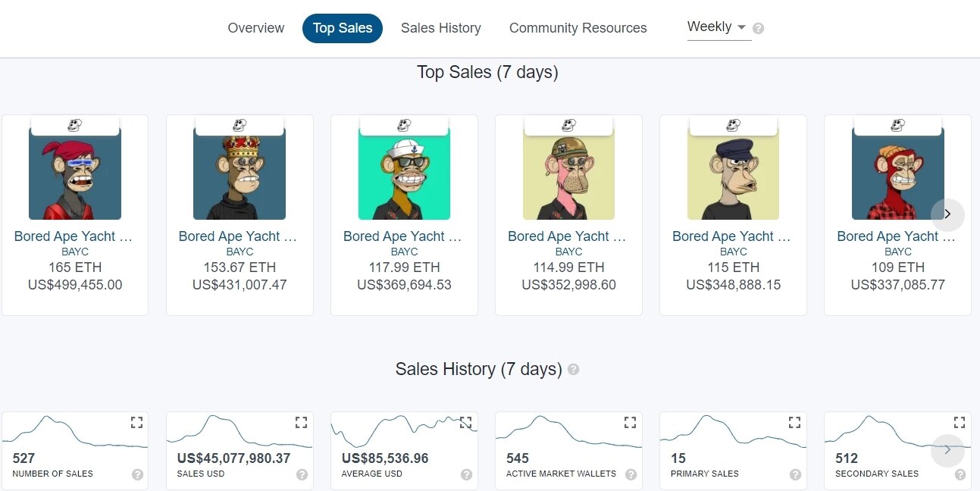Screen dimensions: 980x491
Task: Click BAYC skull logo on 117.99 ETH card
Action: click(404, 125)
